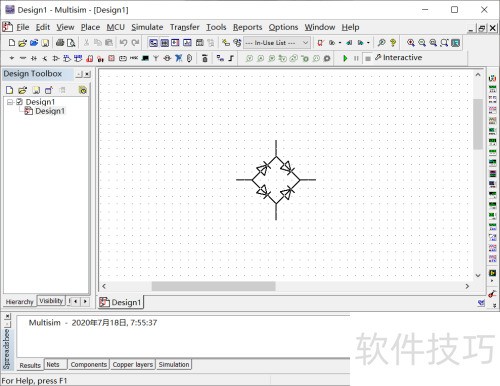Toggle the checkbox beside Design1 root
Image resolution: width=500 pixels, height=386 pixels.
click(x=19, y=102)
